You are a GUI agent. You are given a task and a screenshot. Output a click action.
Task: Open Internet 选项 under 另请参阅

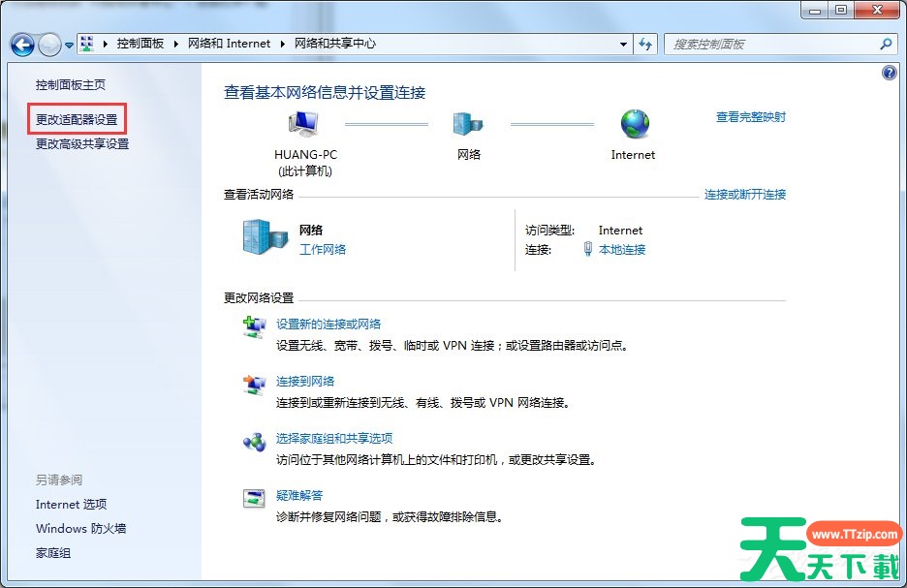[x=71, y=504]
